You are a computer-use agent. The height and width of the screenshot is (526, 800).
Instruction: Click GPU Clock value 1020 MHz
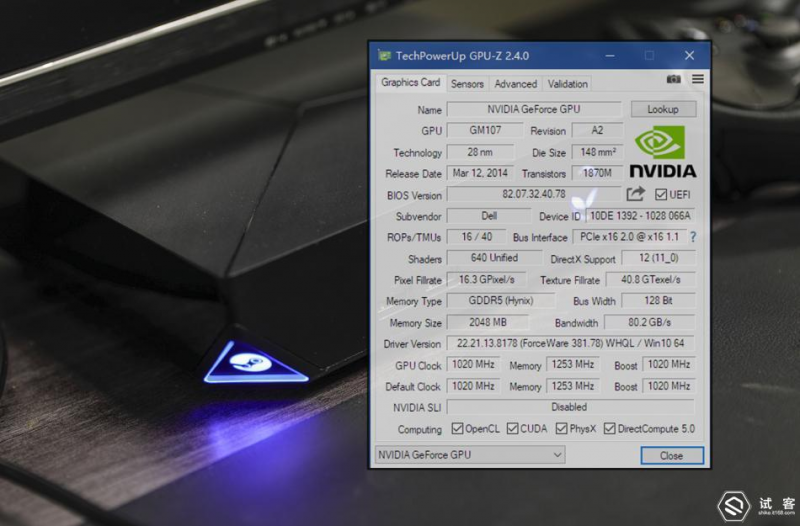[473, 364]
